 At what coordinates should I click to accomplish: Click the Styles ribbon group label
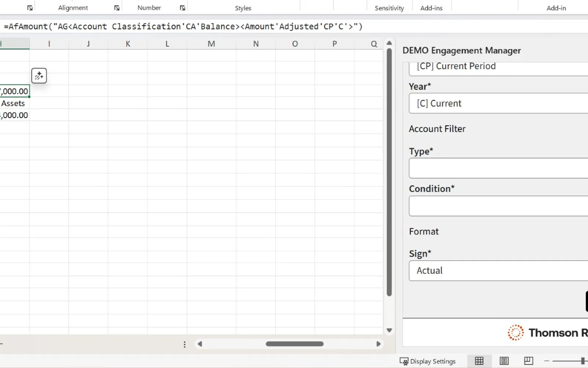click(x=243, y=8)
